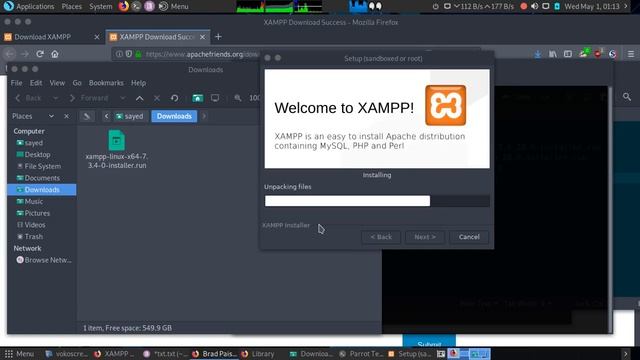This screenshot has width=640, height=360.
Task: Toggle the location edit pencil button
Action: click(x=87, y=116)
